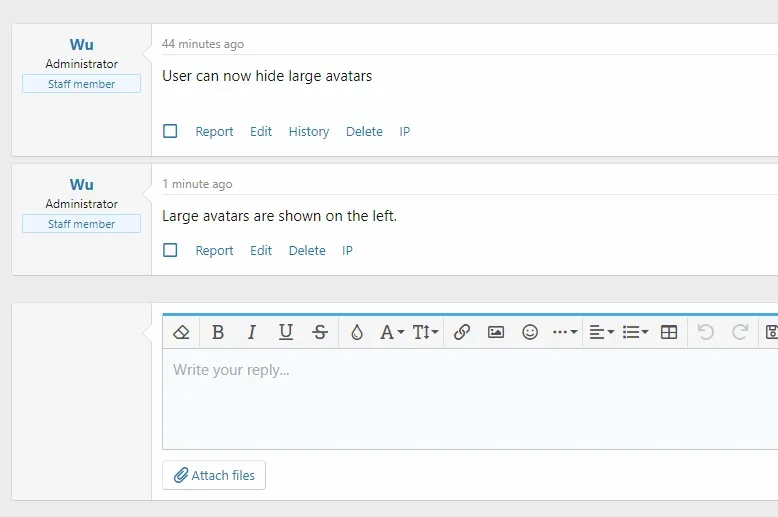Expand more options ellipsis menu
The width and height of the screenshot is (778, 517).
565,332
